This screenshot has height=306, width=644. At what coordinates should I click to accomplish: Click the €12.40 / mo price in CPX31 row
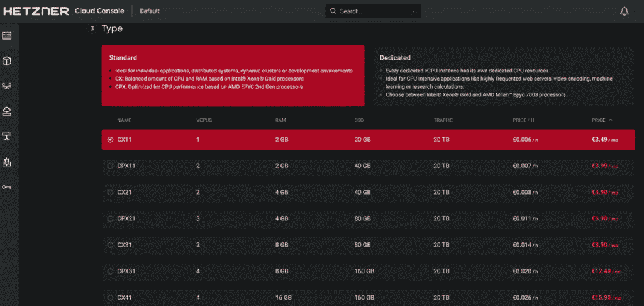[x=606, y=271]
